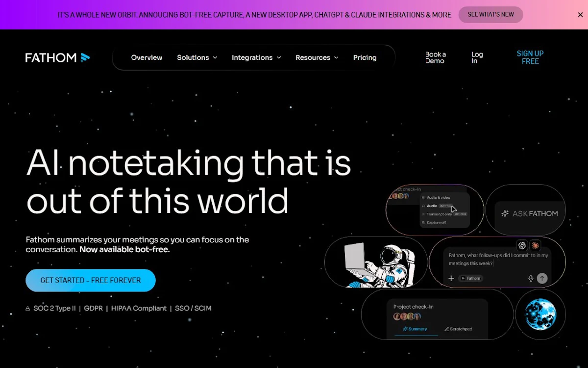Click the 'GDPR' compliance text
This screenshot has height=368, width=588.
[93, 308]
